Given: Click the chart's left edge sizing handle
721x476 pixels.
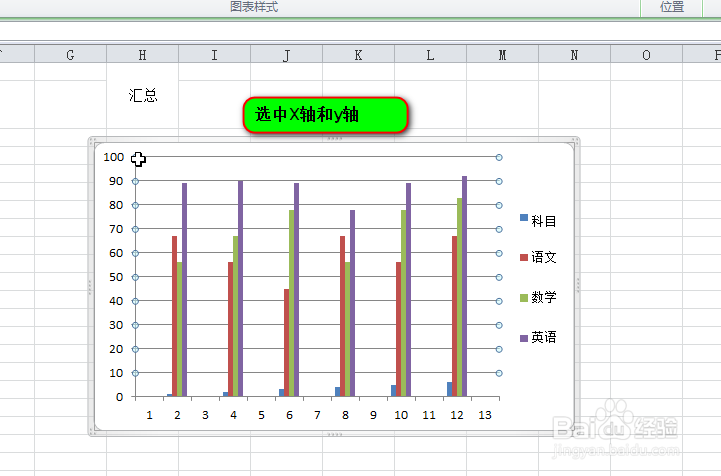Looking at the screenshot, I should [90, 287].
